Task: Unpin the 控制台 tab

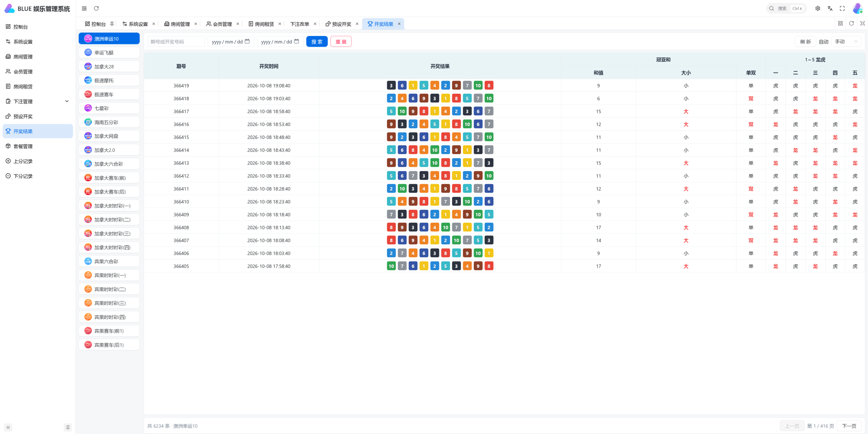Action: (112, 24)
